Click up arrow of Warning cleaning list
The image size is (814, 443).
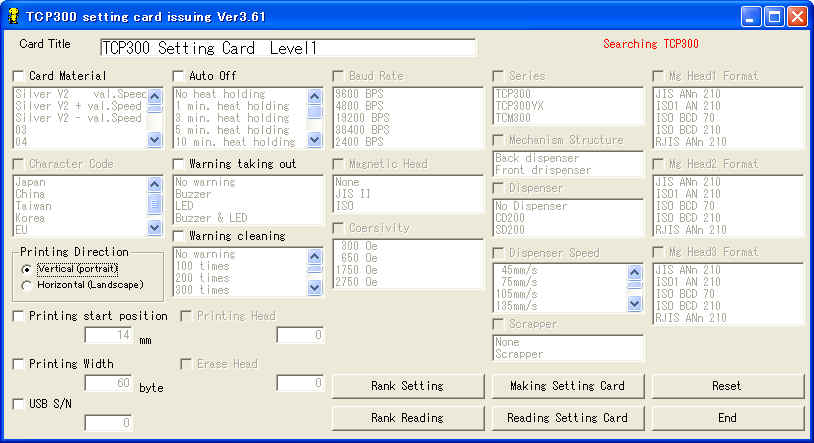coord(314,256)
